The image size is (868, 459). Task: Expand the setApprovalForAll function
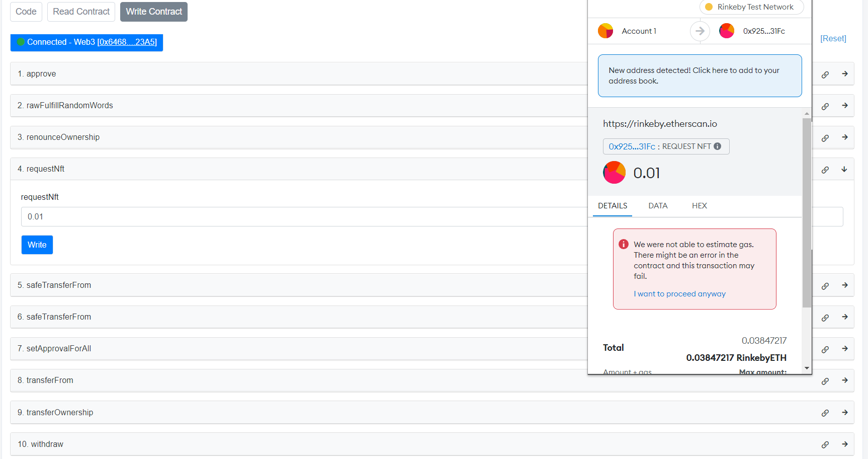[845, 348]
